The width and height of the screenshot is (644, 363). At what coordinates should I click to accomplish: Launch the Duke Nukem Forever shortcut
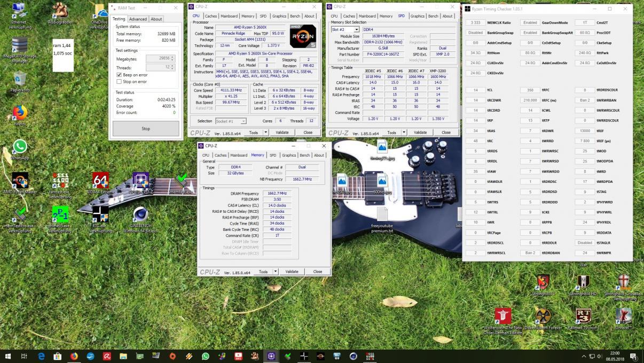coord(543,319)
